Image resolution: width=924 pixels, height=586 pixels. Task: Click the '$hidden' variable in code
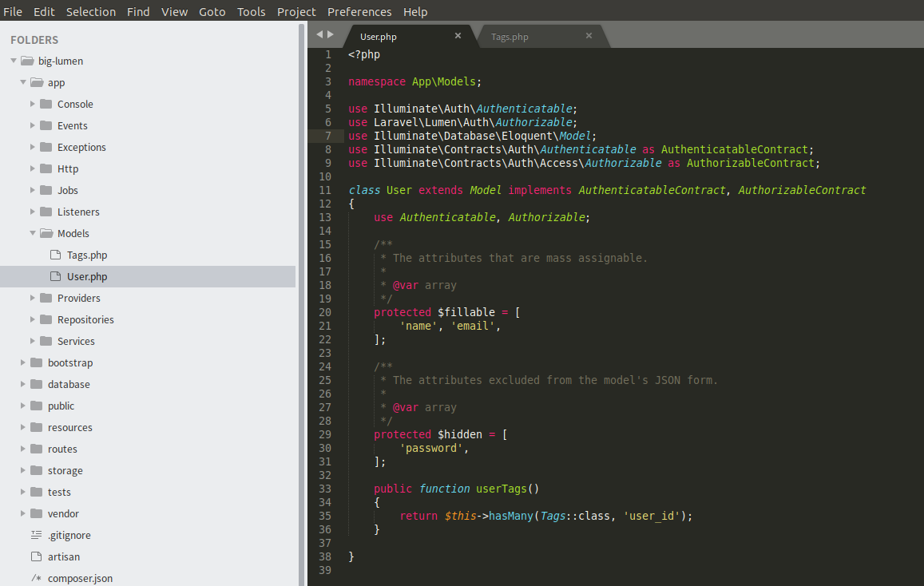click(460, 434)
